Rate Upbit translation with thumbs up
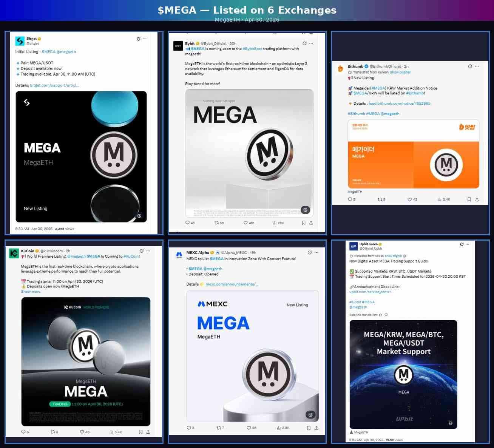 [380, 315]
